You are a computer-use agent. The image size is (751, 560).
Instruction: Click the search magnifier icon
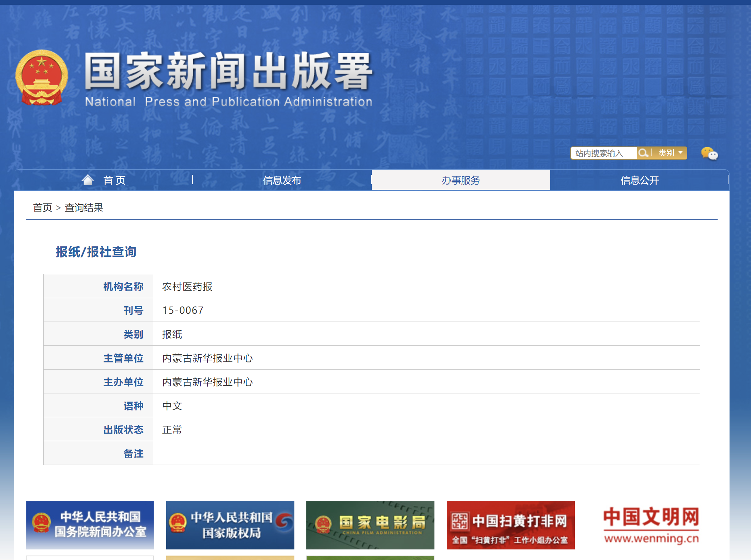point(643,153)
